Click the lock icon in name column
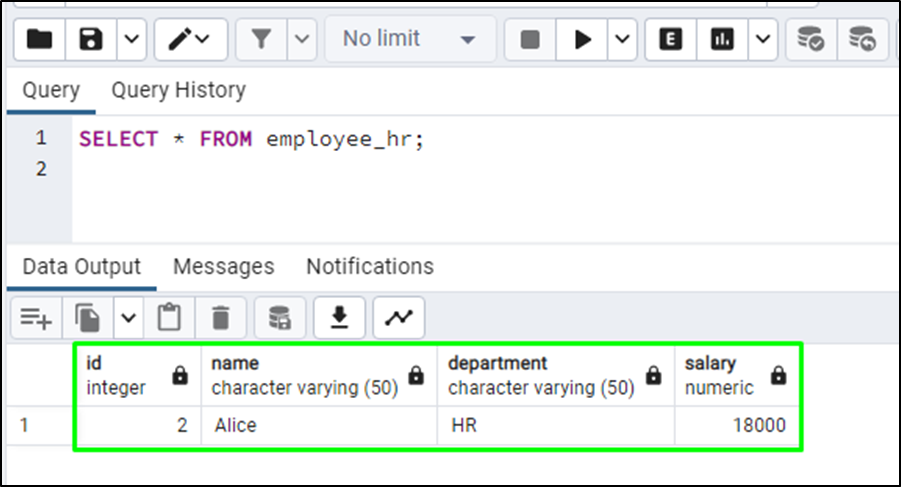This screenshot has height=487, width=901. pos(416,376)
